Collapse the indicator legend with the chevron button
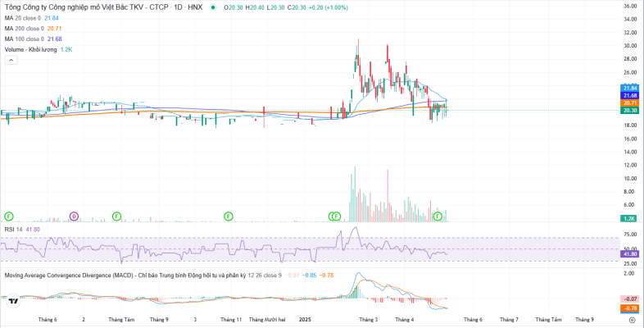 [11, 60]
